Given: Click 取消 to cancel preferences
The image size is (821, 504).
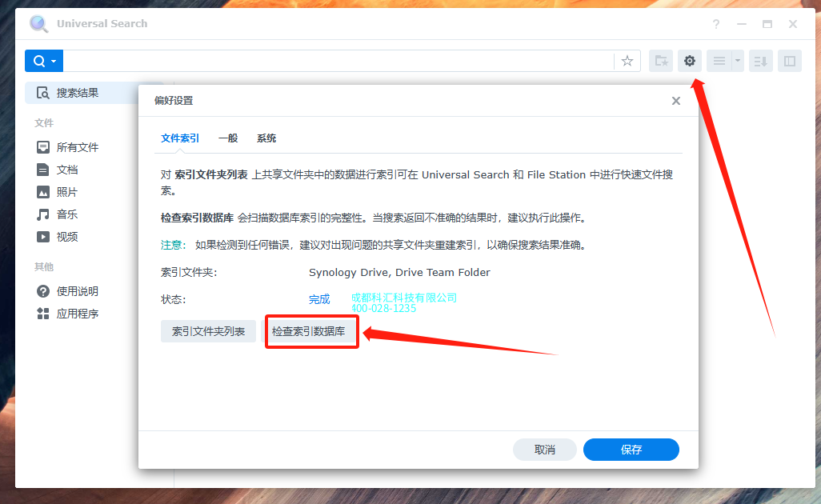Looking at the screenshot, I should (545, 450).
